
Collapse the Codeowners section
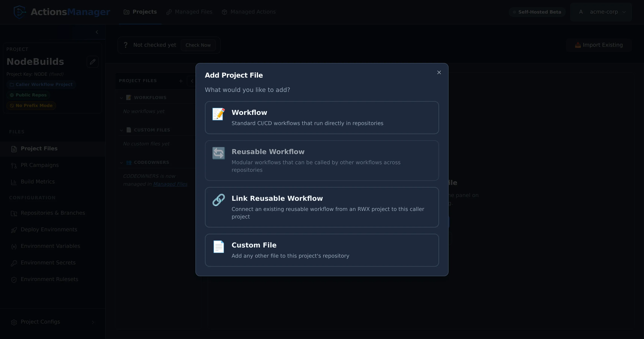[121, 163]
